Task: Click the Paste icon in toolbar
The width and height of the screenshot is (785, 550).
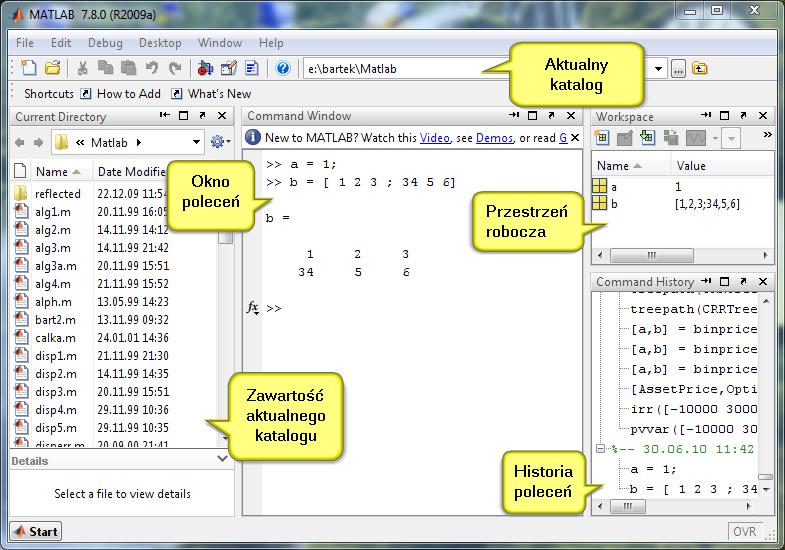Action: pos(129,68)
